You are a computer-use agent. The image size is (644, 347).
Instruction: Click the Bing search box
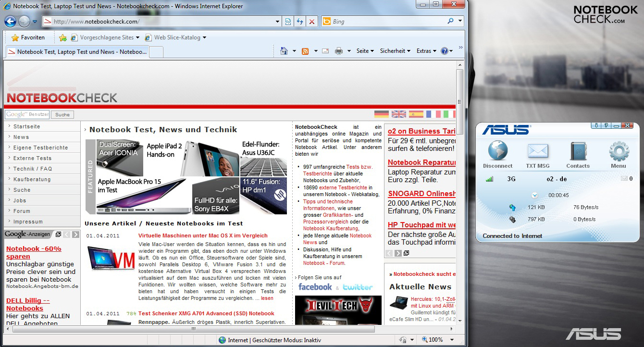(x=388, y=22)
